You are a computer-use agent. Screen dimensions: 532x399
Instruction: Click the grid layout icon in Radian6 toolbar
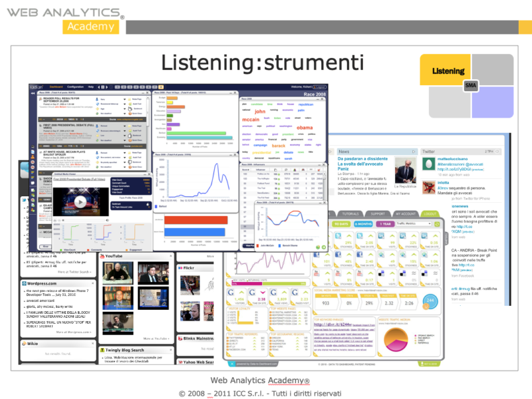point(103,87)
